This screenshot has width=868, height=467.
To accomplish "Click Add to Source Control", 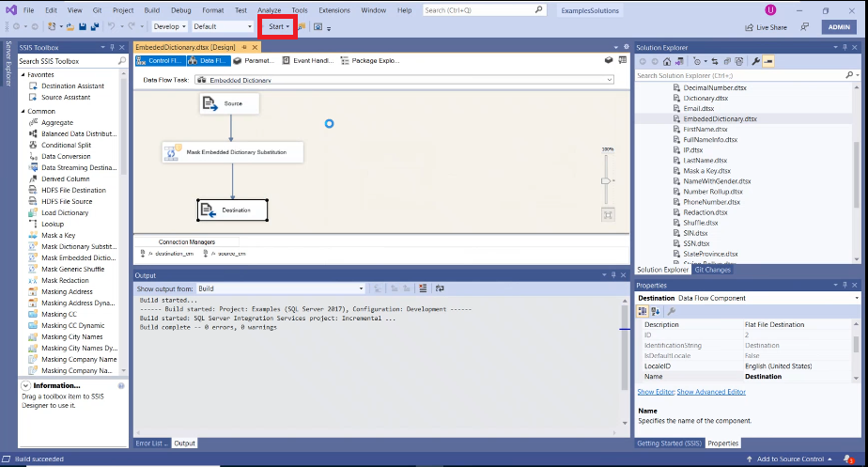I will pos(790,459).
